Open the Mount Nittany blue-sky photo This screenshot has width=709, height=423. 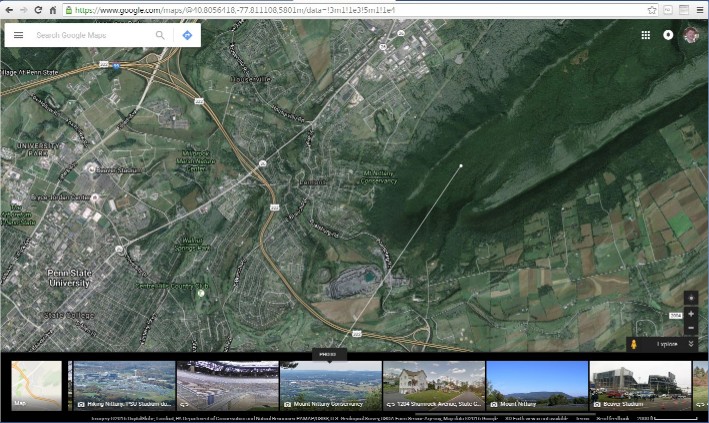(x=537, y=385)
